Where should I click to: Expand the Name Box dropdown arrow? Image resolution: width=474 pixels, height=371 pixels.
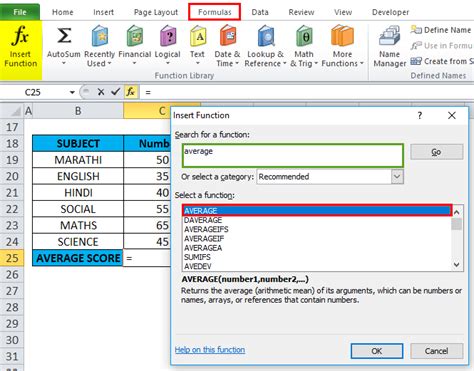click(x=72, y=92)
